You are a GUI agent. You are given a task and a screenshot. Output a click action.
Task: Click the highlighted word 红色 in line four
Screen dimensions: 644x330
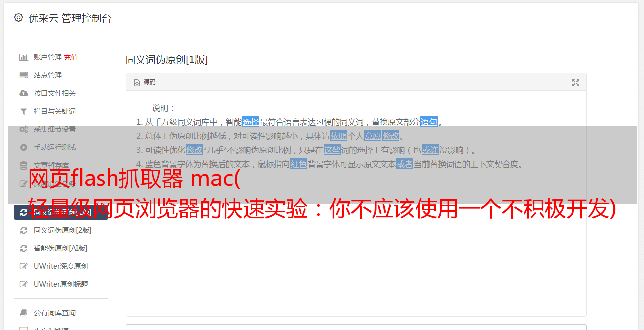pyautogui.click(x=299, y=164)
